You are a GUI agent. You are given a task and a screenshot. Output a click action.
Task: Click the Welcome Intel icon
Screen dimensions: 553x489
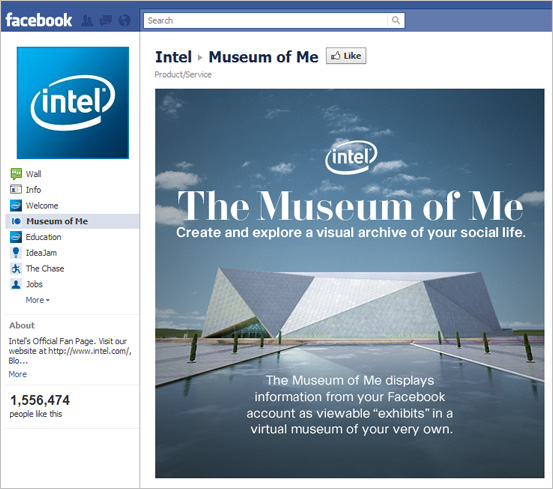click(16, 206)
